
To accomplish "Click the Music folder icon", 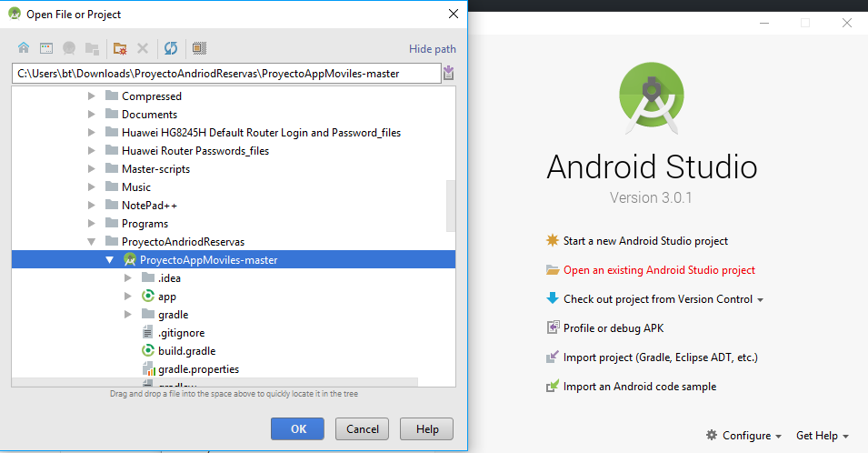I will click(112, 186).
